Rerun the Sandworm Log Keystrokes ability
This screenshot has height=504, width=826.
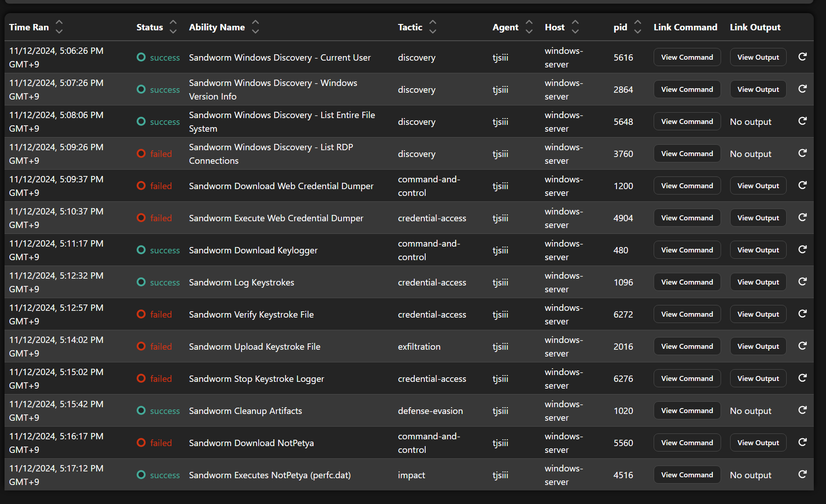tap(802, 281)
